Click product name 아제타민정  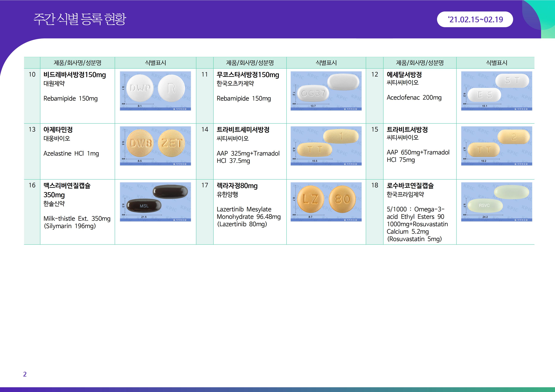(58, 130)
